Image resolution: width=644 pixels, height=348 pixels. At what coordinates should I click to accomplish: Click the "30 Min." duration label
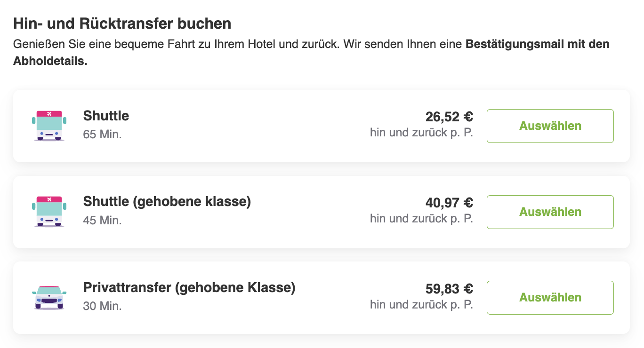(x=102, y=306)
